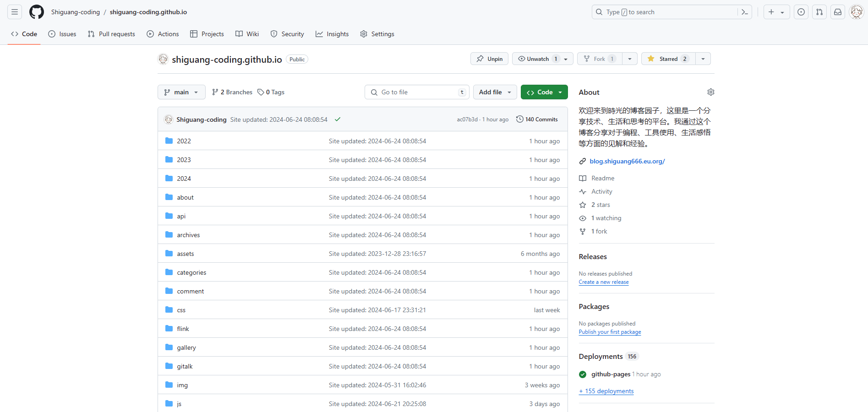
Task: Click the commit status checkmark icon
Action: coord(338,119)
